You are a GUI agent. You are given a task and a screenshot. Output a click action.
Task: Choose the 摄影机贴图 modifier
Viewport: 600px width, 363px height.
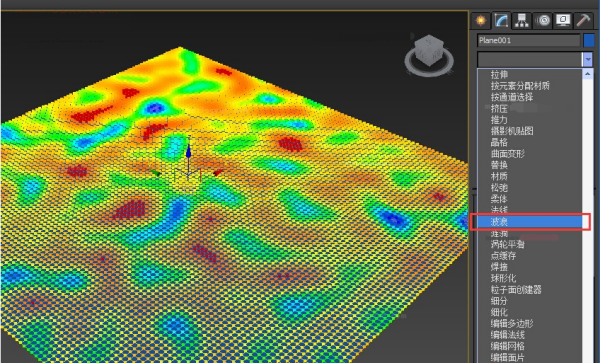(x=512, y=131)
